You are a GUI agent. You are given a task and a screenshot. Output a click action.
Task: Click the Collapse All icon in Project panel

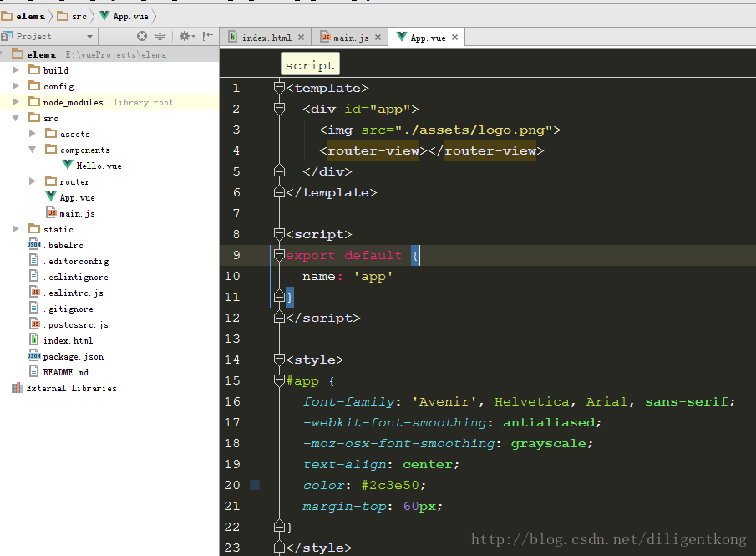[160, 37]
